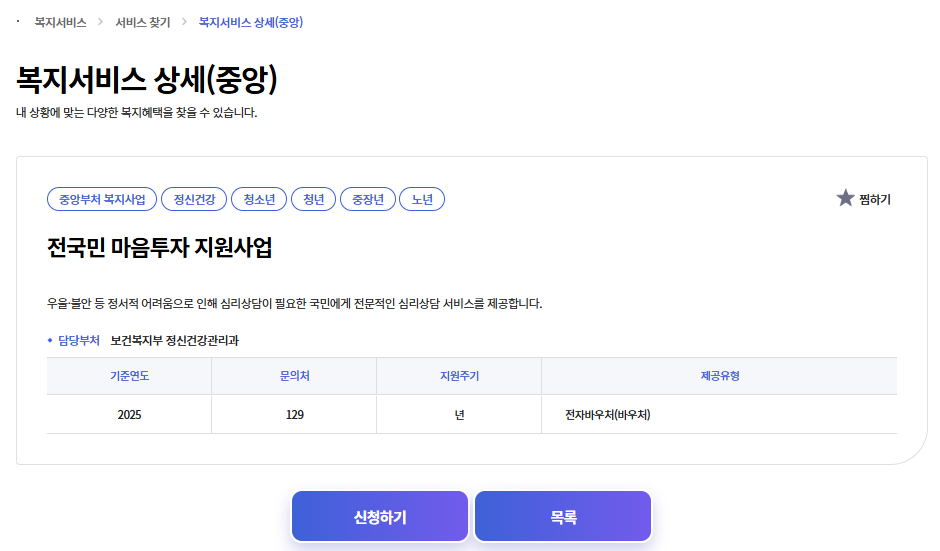Click the star icon next to 찜하기
940x551 pixels.
pyautogui.click(x=845, y=198)
